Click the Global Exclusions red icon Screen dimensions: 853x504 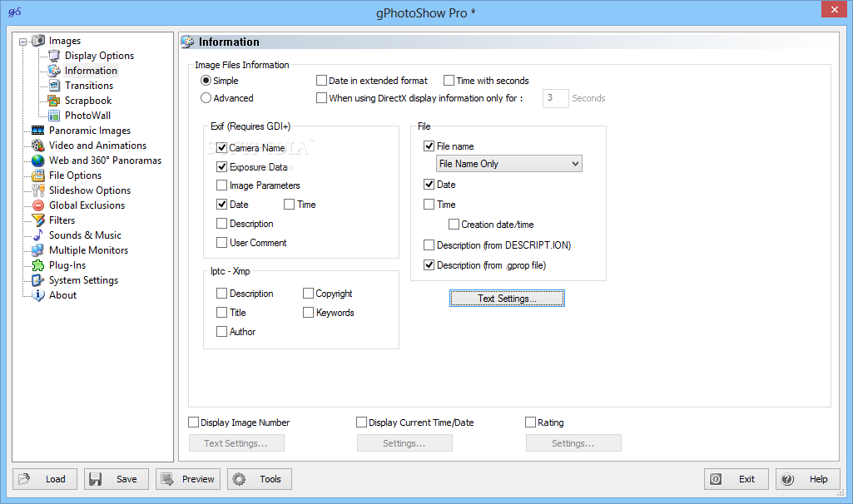pyautogui.click(x=38, y=205)
